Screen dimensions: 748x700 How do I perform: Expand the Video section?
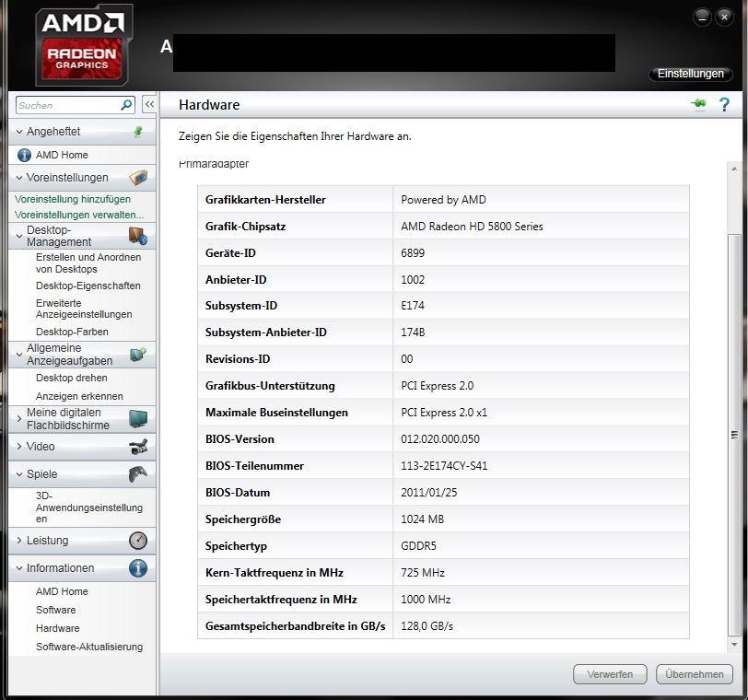tap(19, 447)
